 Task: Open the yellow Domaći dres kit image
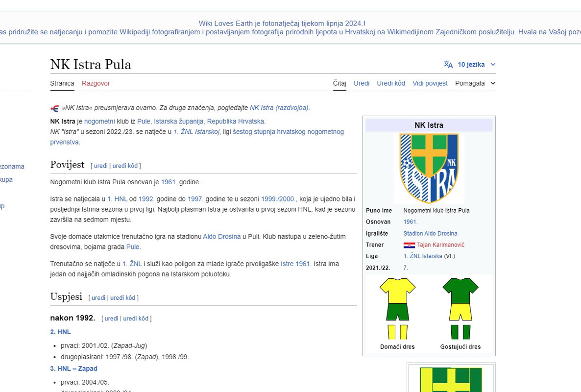397,309
